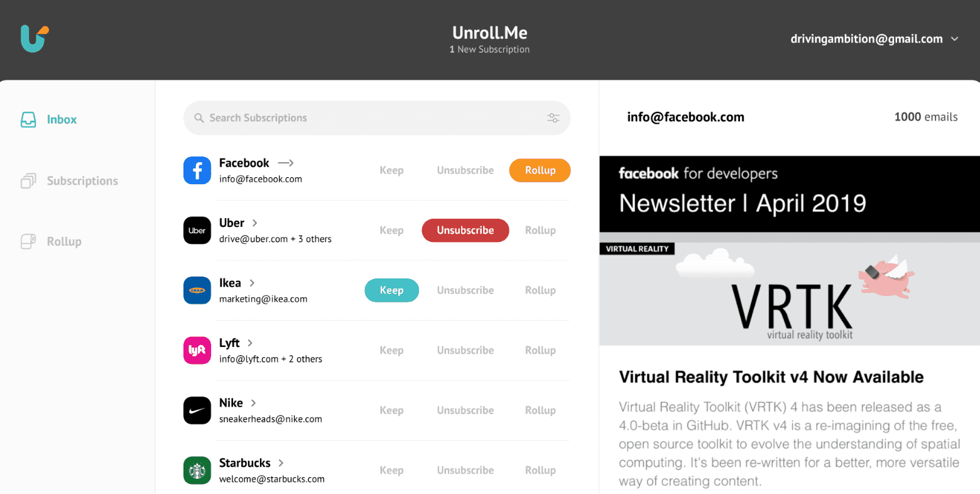Unsubscribe from Nike emails
Image resolution: width=980 pixels, height=494 pixels.
[x=465, y=410]
